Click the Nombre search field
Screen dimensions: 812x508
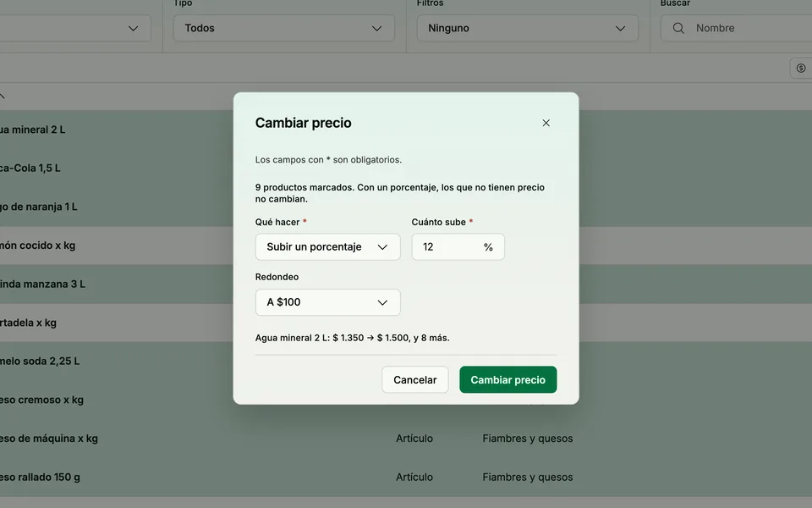click(737, 28)
